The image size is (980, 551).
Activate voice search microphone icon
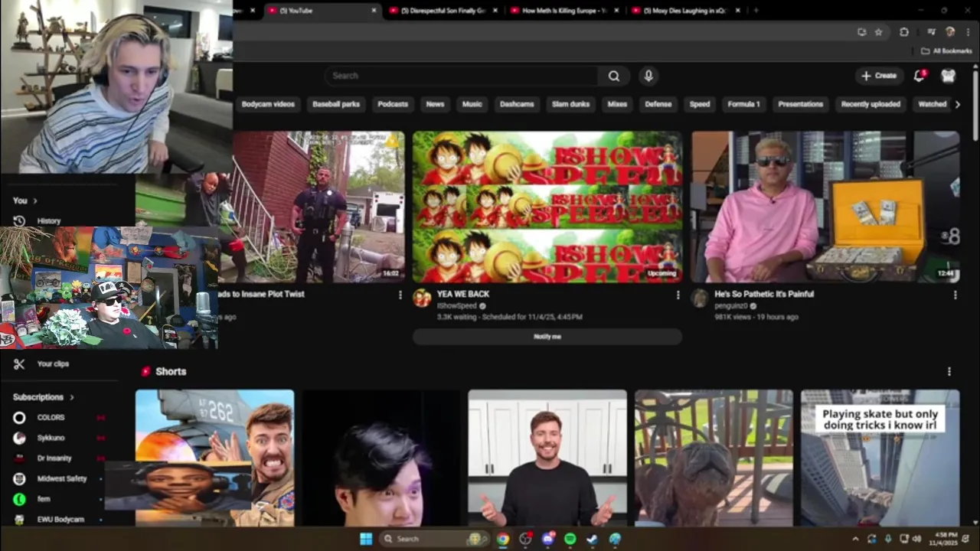[x=648, y=76]
